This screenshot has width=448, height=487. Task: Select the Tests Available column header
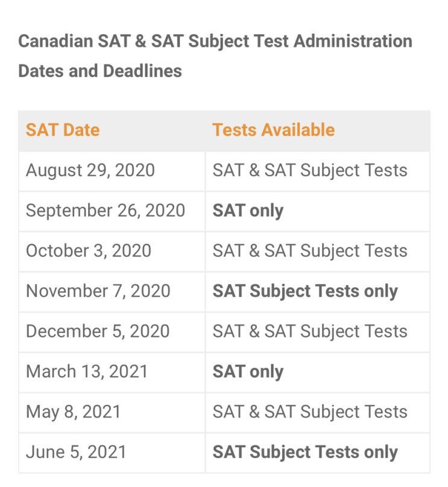(273, 130)
